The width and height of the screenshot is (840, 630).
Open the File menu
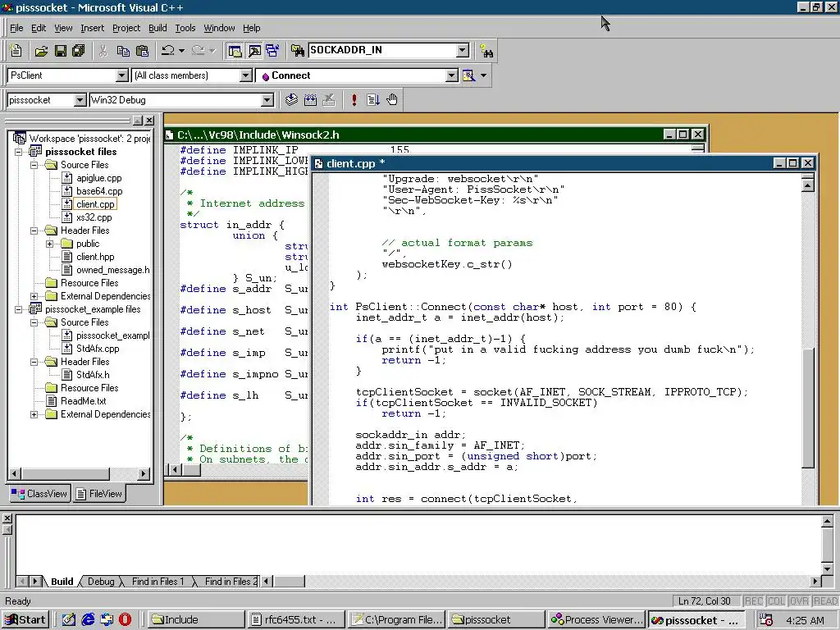16,28
